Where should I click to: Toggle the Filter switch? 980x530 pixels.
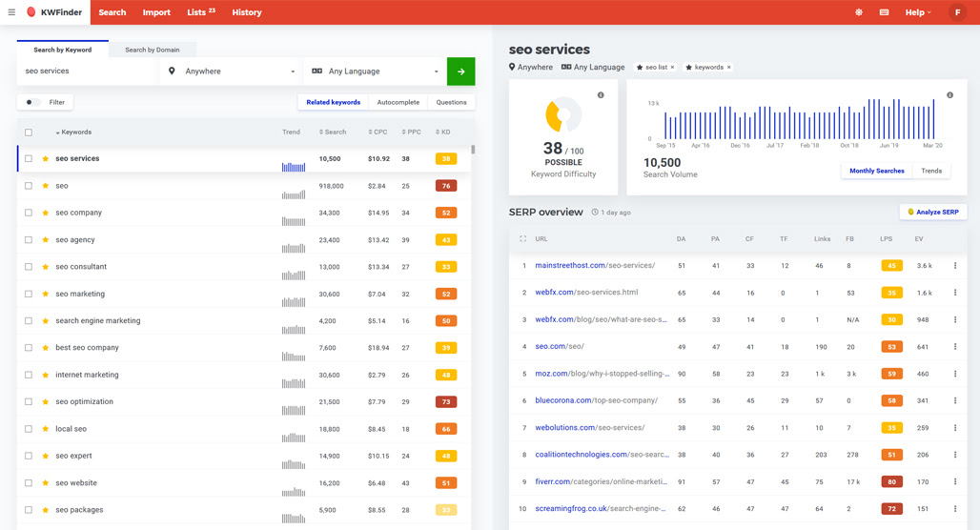click(31, 102)
